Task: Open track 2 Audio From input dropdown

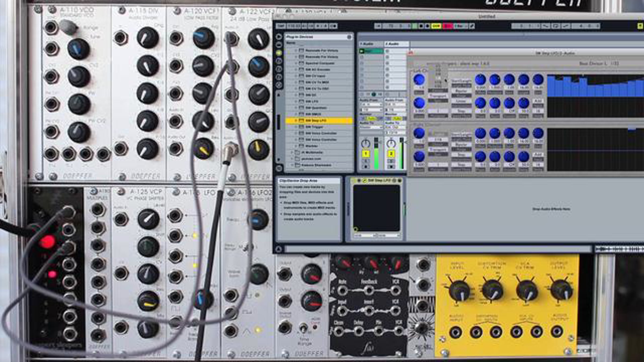Action: click(396, 104)
